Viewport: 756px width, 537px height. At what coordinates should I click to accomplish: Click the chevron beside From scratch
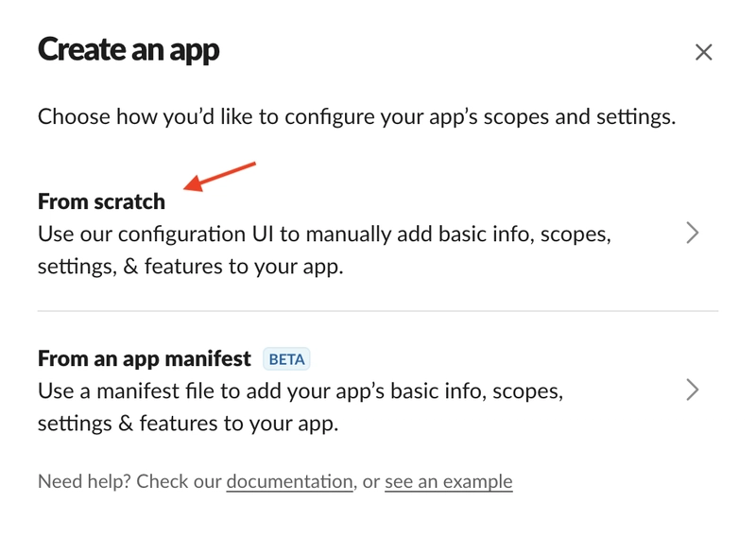pyautogui.click(x=693, y=233)
